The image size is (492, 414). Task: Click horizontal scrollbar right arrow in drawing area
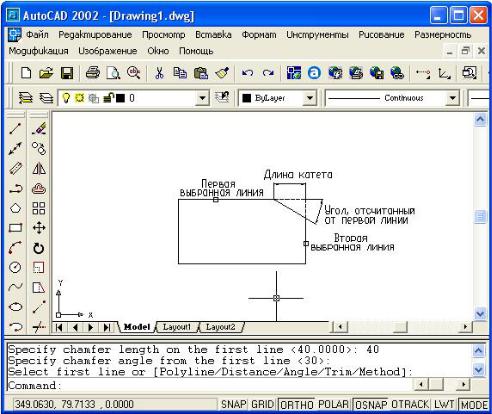click(x=465, y=327)
